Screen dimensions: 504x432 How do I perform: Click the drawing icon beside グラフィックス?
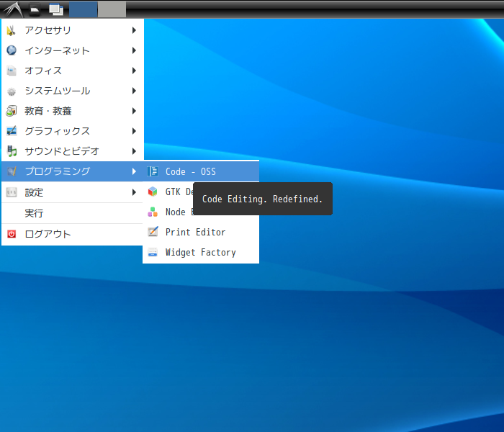point(12,131)
